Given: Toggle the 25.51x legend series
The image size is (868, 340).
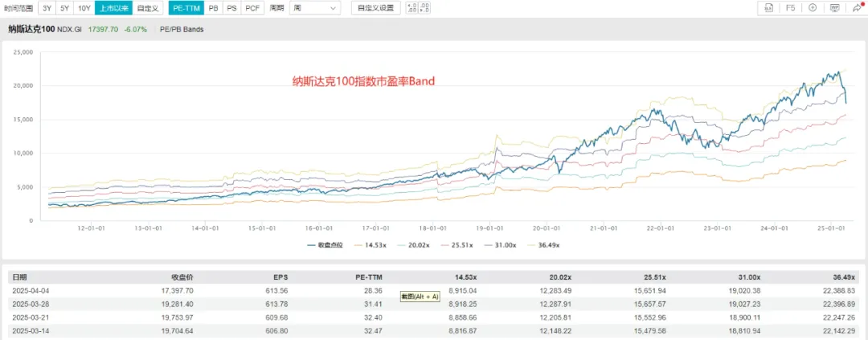Looking at the screenshot, I should (x=456, y=244).
